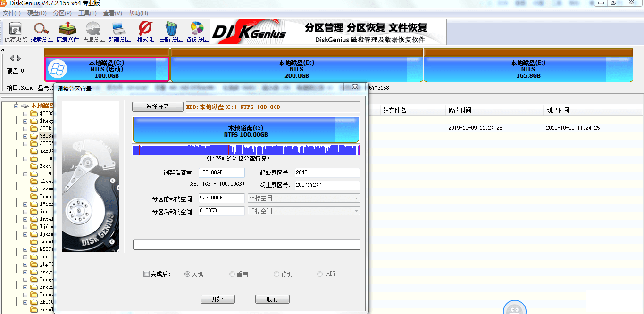Click the Windows logo on the C: partition
Image resolution: width=644 pixels, height=314 pixels.
pos(58,69)
